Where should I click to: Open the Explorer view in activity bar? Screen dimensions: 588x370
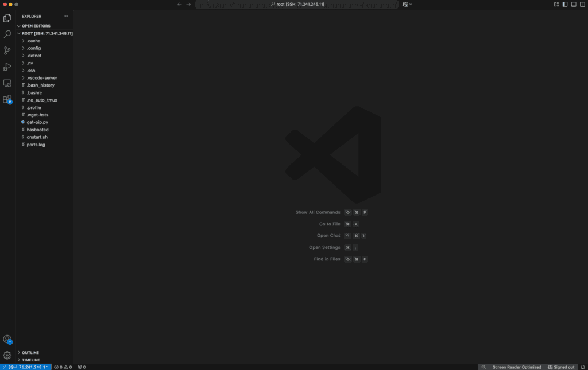tap(7, 18)
